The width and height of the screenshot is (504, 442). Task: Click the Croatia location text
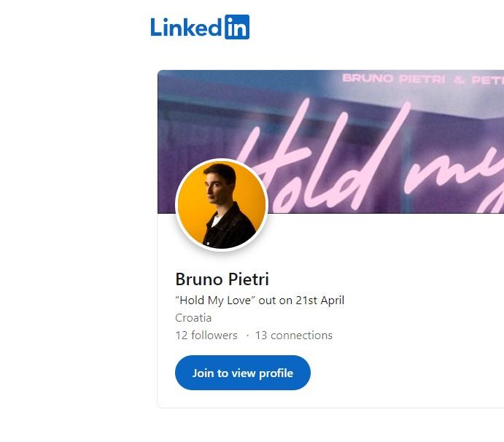coord(193,318)
